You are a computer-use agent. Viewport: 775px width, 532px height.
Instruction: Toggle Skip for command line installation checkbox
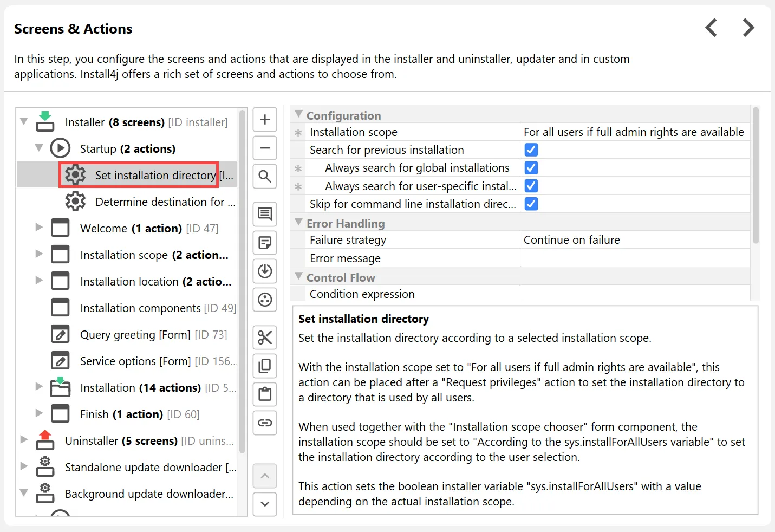click(531, 204)
